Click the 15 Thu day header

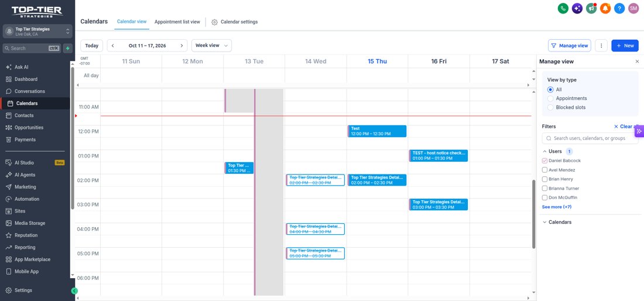377,61
